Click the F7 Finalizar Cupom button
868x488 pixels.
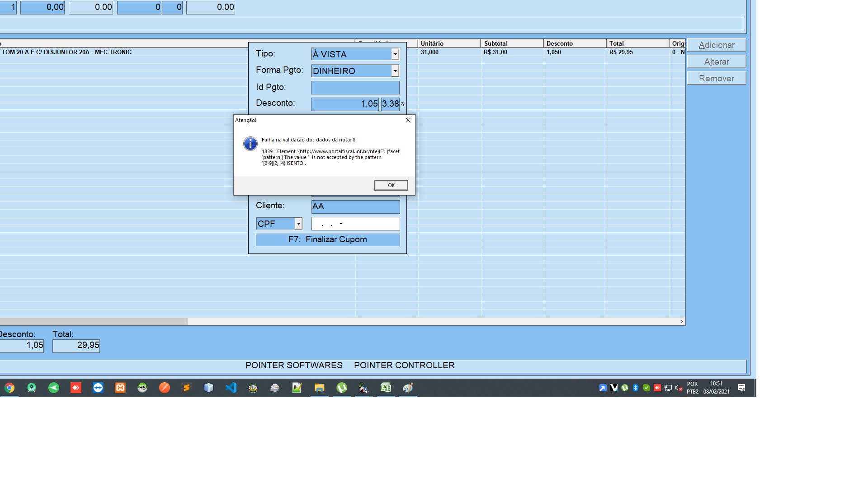point(328,239)
